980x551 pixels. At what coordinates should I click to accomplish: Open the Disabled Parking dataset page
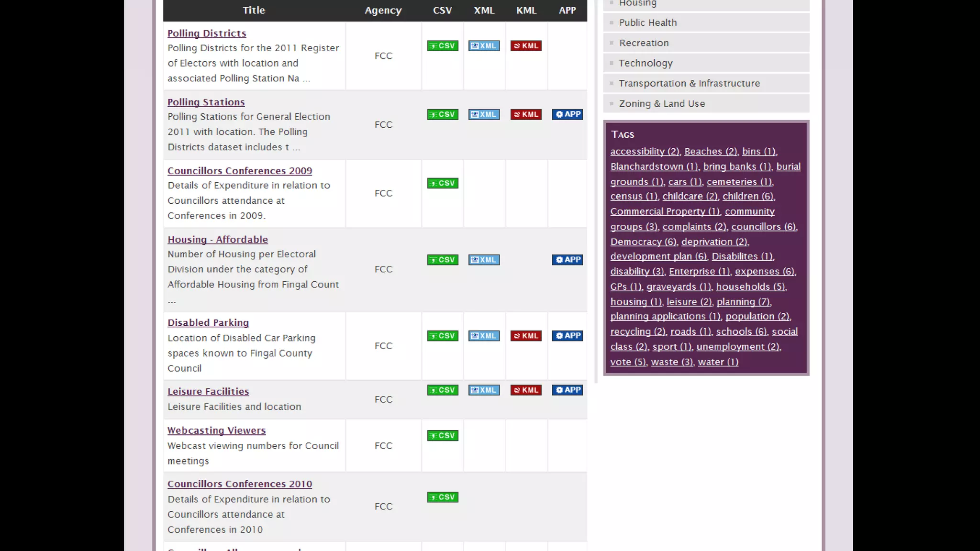click(208, 323)
